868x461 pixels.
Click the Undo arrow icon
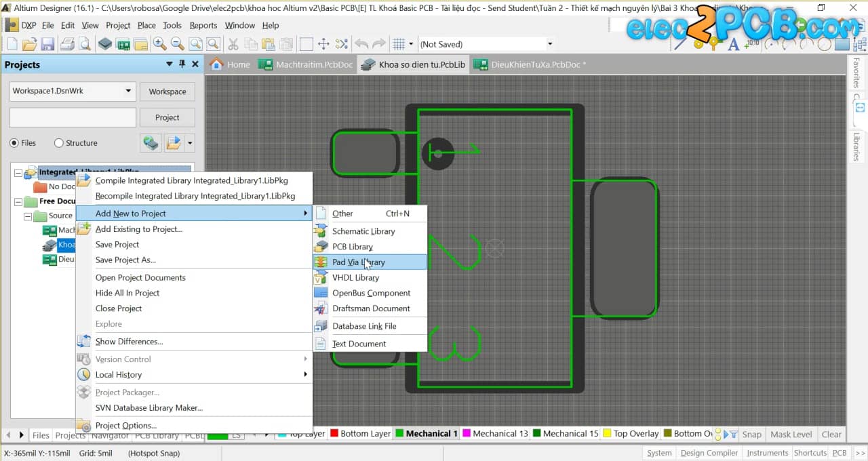click(361, 44)
